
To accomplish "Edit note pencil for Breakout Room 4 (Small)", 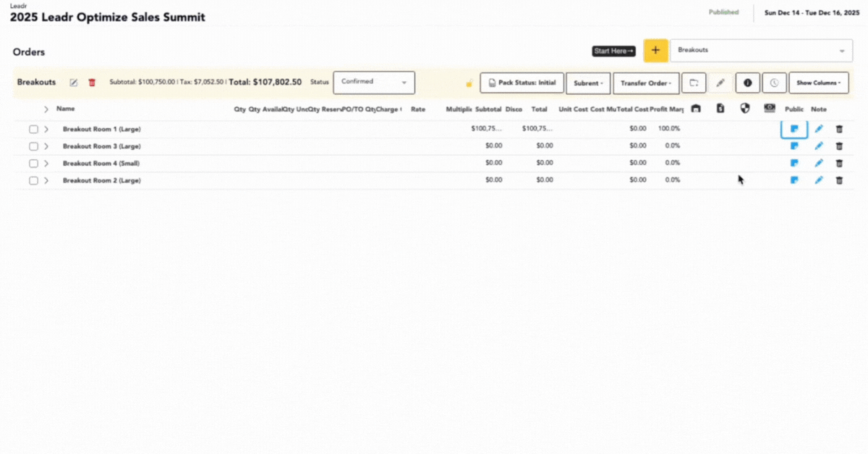I will (x=819, y=163).
